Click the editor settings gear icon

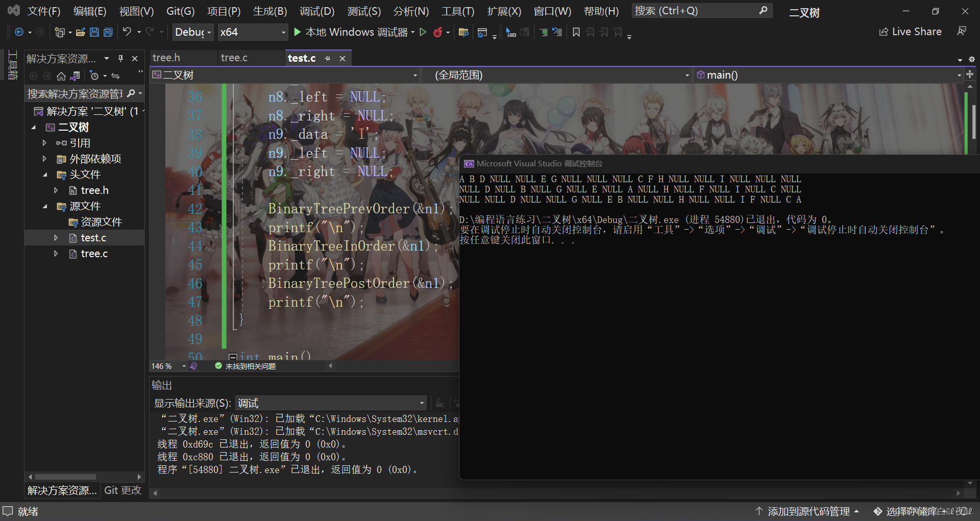pyautogui.click(x=972, y=59)
